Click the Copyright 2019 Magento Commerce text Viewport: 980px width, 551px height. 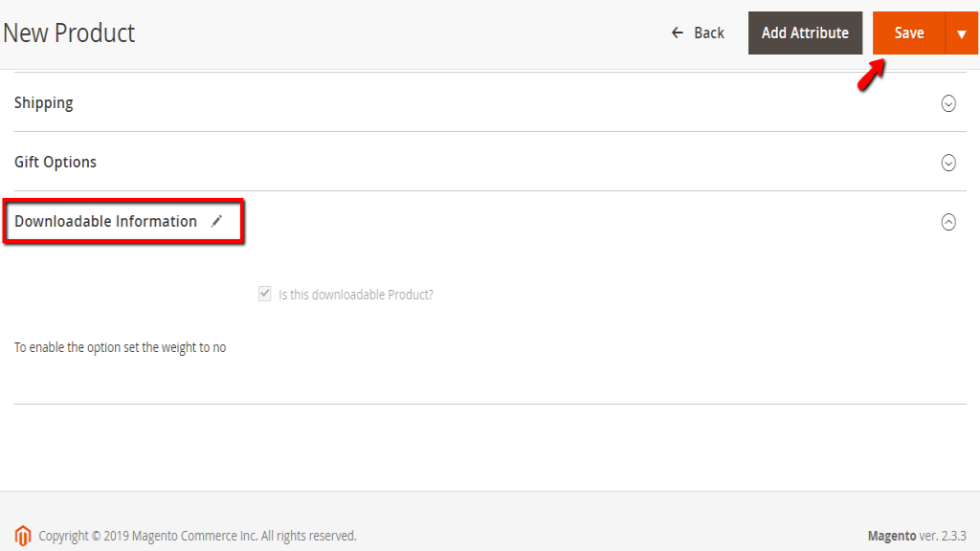tap(197, 536)
